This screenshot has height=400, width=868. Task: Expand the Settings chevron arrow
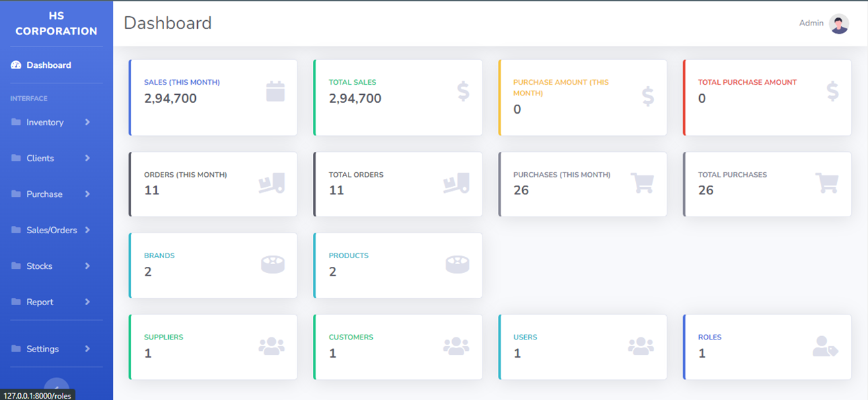pyautogui.click(x=87, y=349)
